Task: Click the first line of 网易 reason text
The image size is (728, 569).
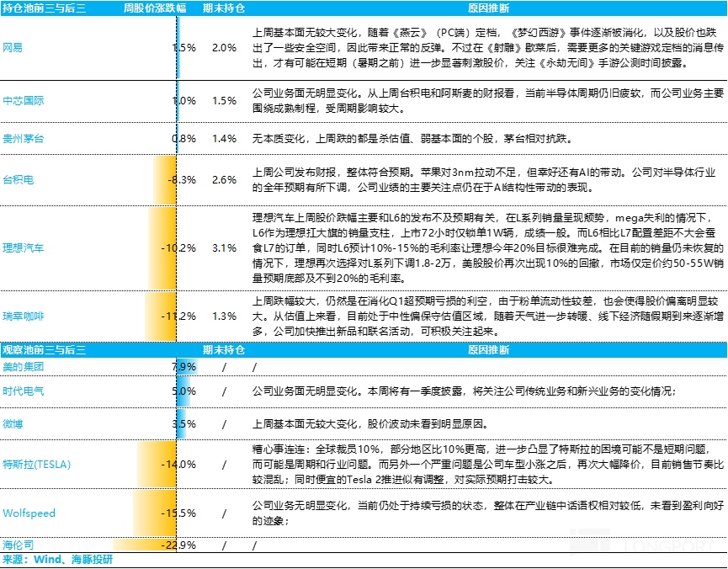Action: coord(485,33)
